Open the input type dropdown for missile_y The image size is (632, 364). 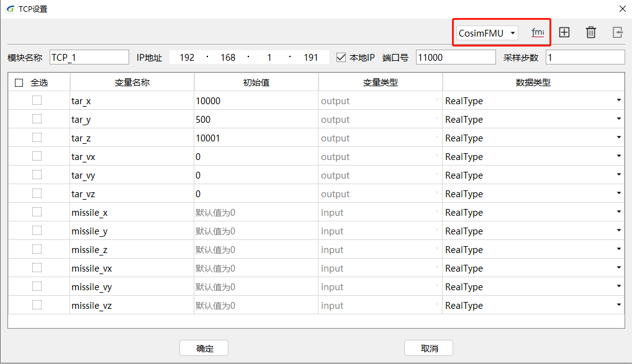(435, 231)
